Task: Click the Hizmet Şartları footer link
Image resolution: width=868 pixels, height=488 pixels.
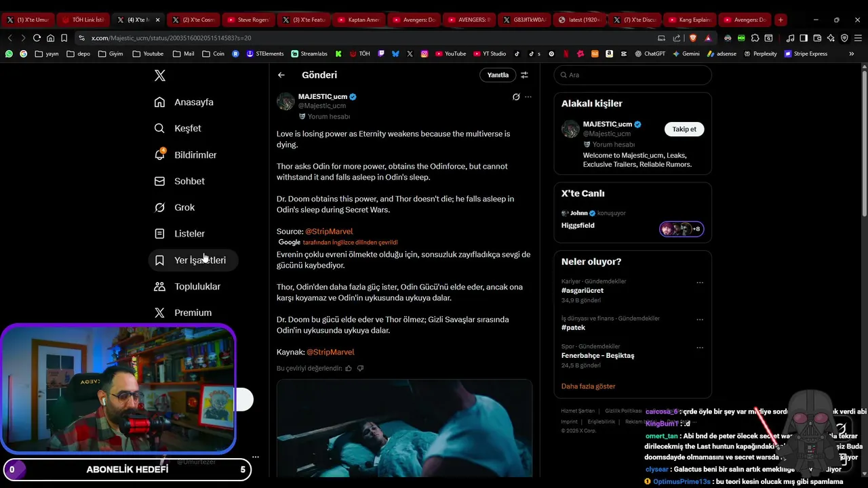Action: tap(578, 411)
